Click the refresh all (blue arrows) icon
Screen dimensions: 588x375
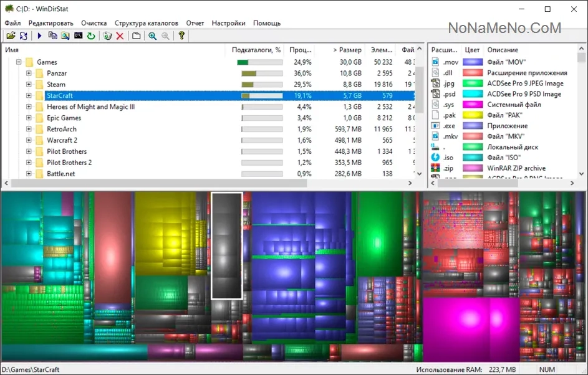24,36
